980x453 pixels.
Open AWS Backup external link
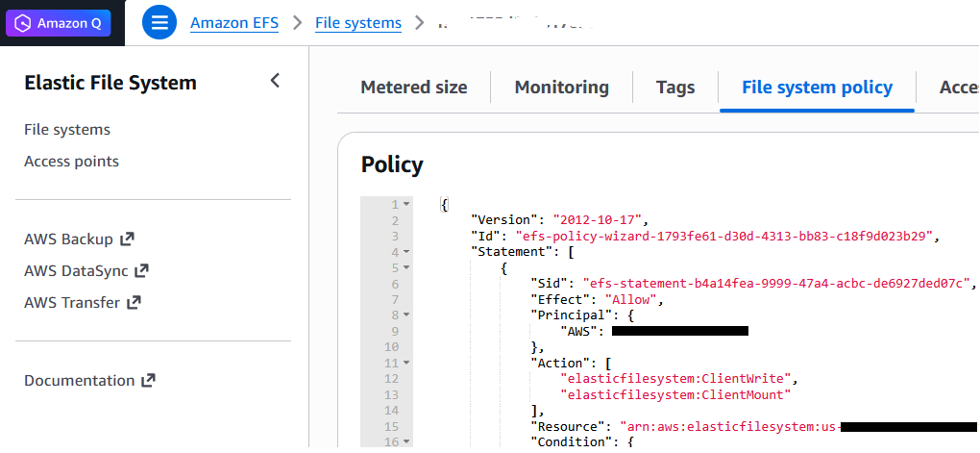point(80,239)
